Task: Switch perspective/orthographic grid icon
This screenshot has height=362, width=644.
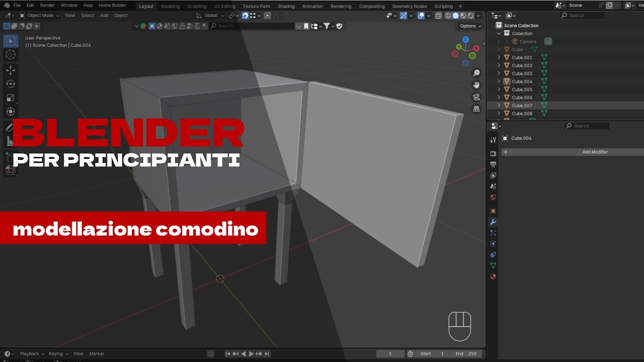Action: coord(476,109)
